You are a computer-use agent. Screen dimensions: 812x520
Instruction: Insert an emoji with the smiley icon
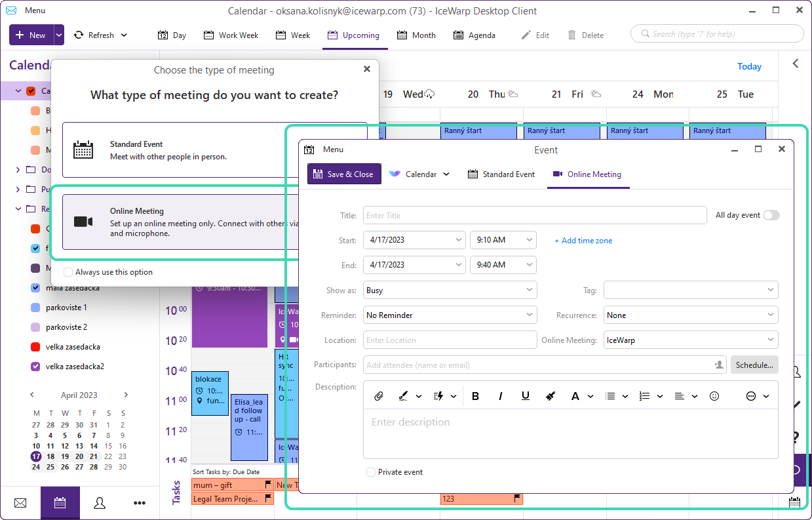(x=714, y=396)
